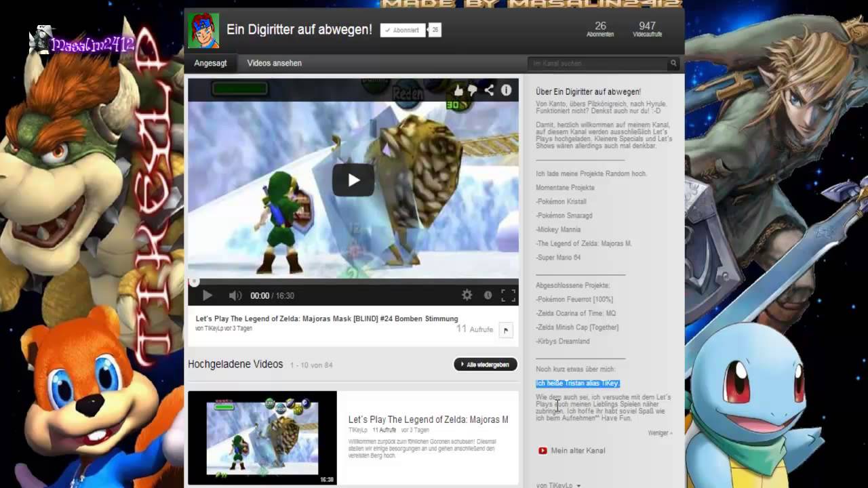Open the share icon on the player
868x488 pixels.
[x=489, y=90]
